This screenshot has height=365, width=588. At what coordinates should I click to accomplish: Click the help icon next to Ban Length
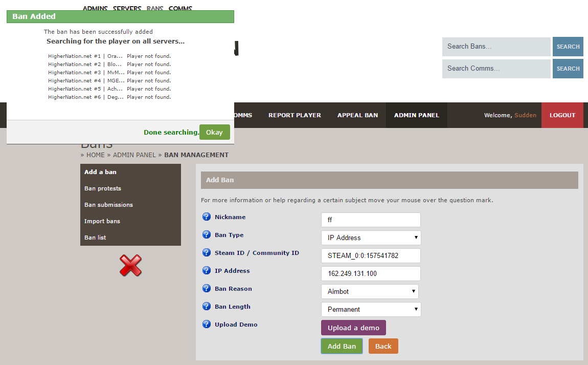pyautogui.click(x=206, y=307)
